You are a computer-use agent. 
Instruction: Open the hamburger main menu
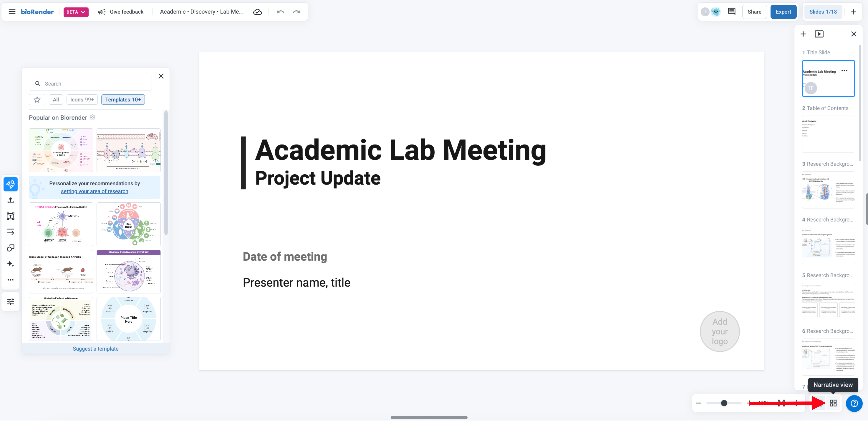(12, 12)
